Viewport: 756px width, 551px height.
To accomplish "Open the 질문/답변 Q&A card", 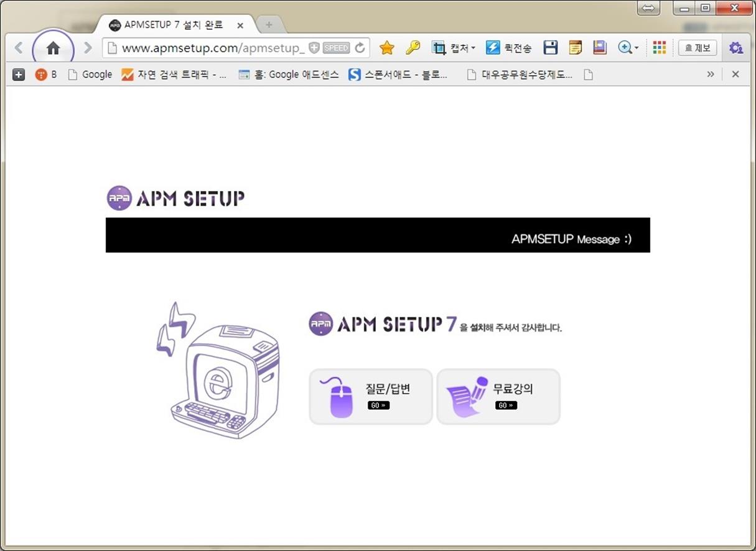I will [x=371, y=397].
